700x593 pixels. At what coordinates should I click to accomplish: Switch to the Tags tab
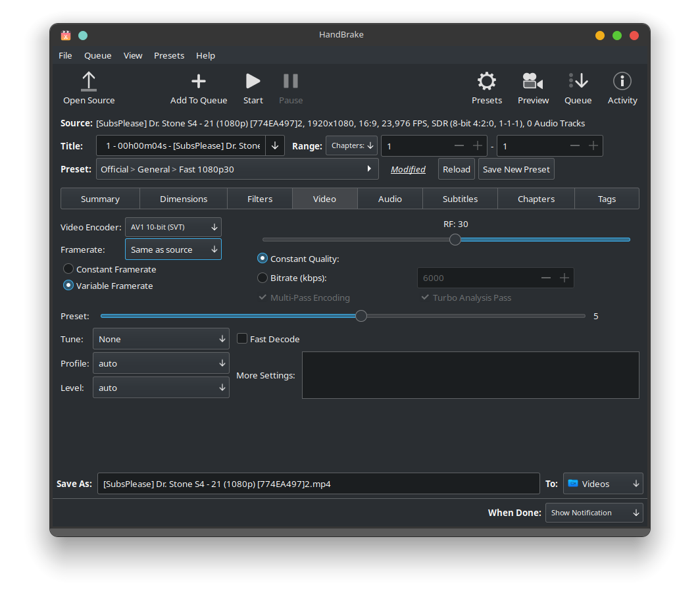pos(607,199)
